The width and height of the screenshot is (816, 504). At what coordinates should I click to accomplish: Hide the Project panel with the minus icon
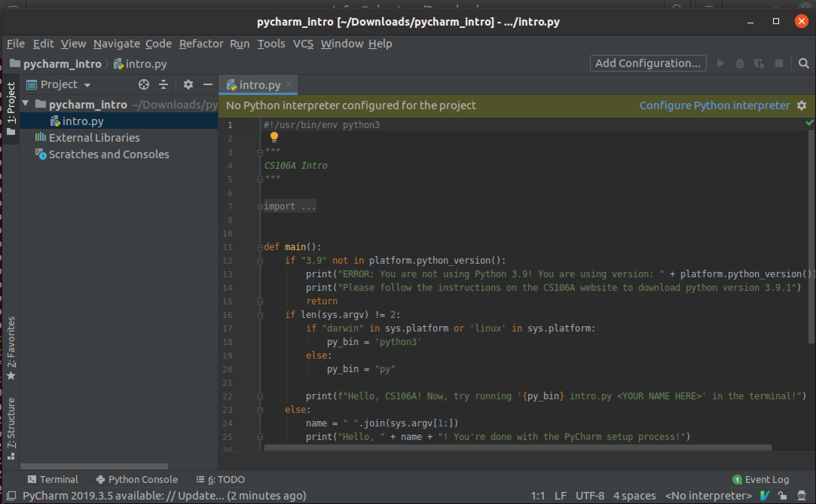208,84
